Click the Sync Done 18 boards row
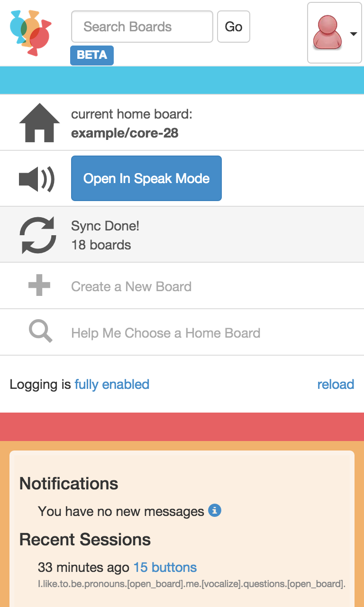 click(182, 234)
